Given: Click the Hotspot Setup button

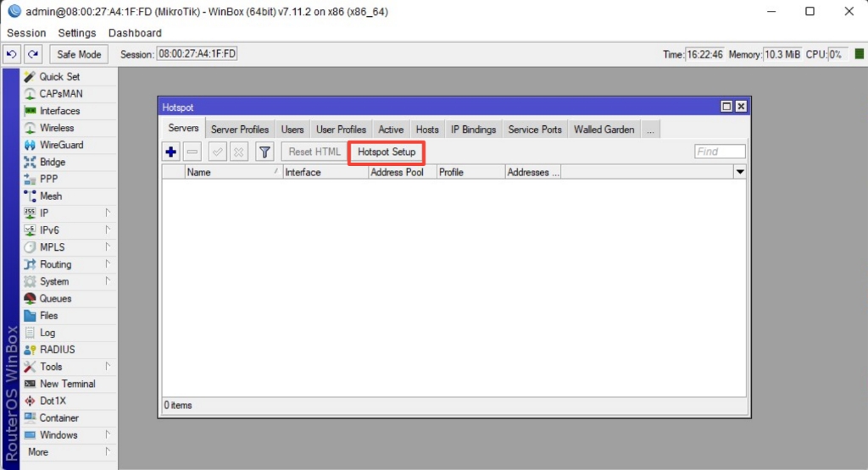Looking at the screenshot, I should click(387, 152).
